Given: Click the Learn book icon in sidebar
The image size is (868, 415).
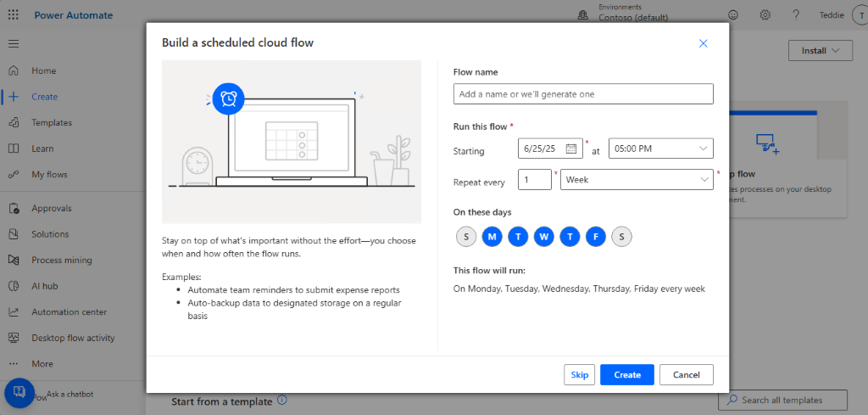Looking at the screenshot, I should [14, 149].
